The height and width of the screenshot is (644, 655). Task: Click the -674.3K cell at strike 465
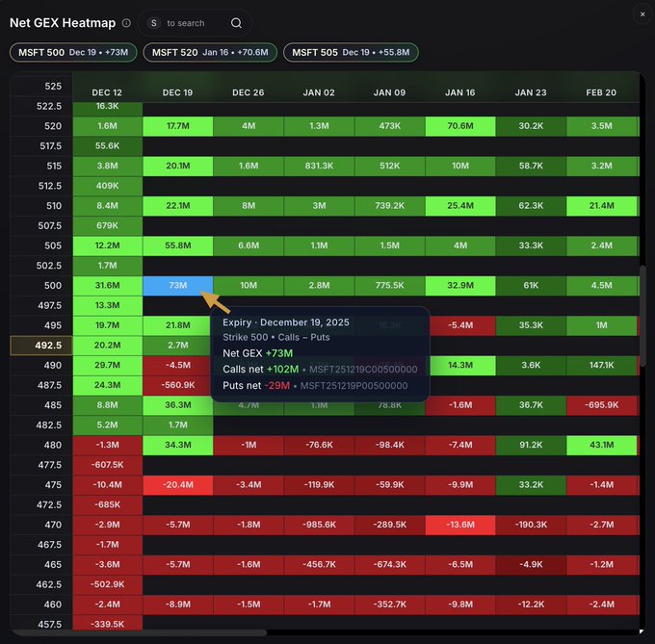390,565
